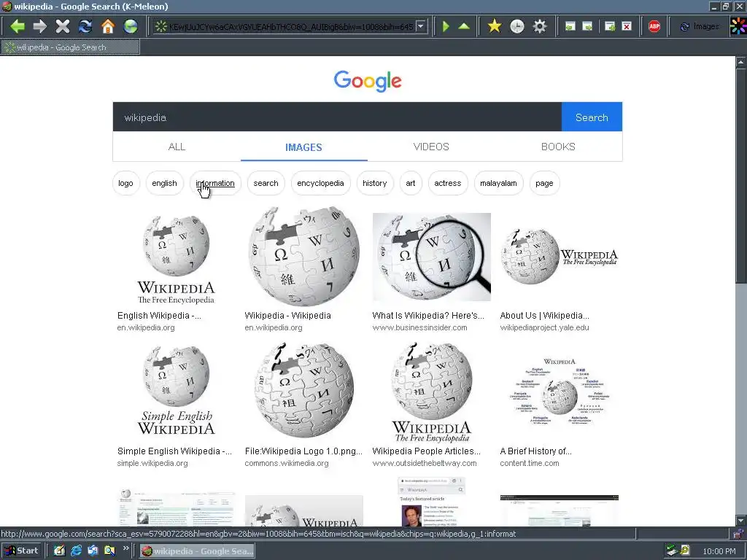Reload the page with the refresh icon
Viewport: 747px width, 560px height.
(x=85, y=26)
